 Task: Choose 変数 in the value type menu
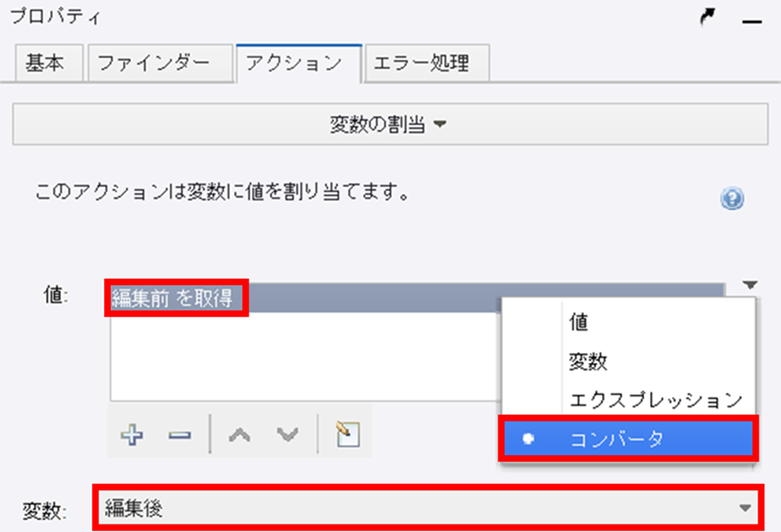point(588,361)
